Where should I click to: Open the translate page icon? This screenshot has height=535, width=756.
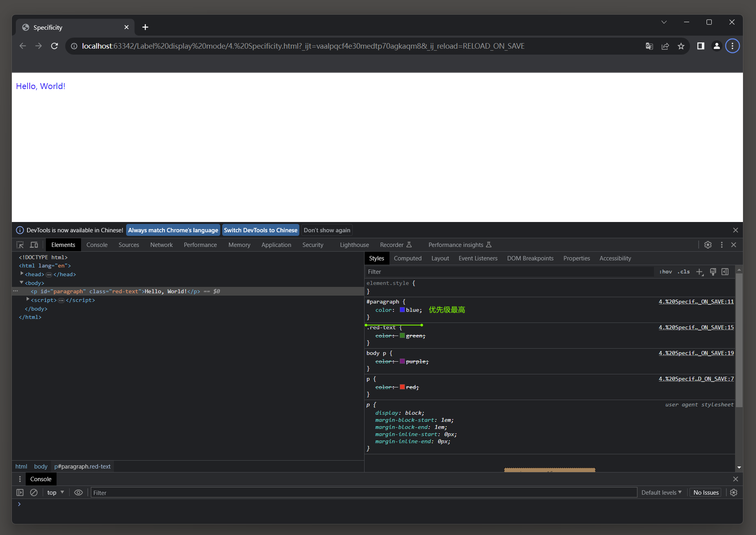pyautogui.click(x=649, y=46)
